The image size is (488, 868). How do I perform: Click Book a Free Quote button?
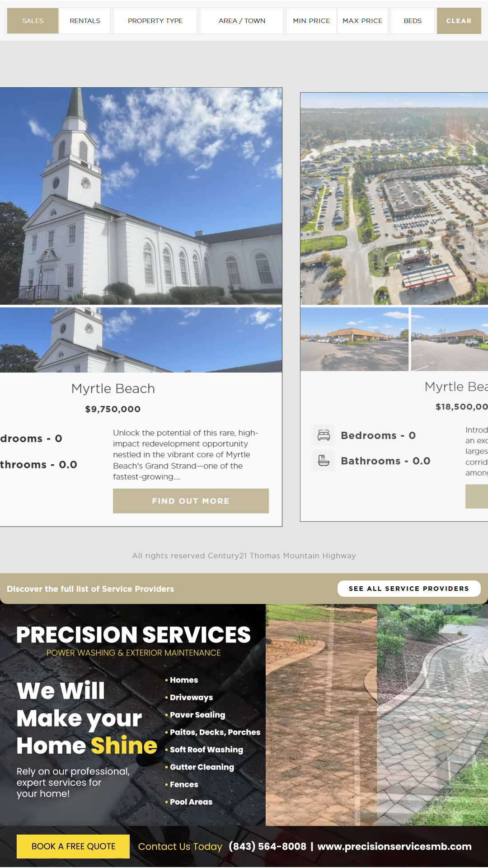[x=73, y=846]
